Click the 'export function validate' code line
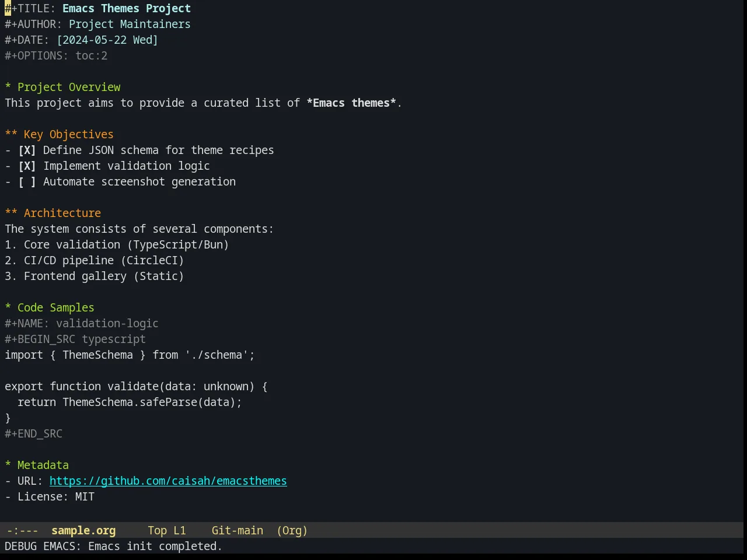747x560 pixels. point(136,387)
